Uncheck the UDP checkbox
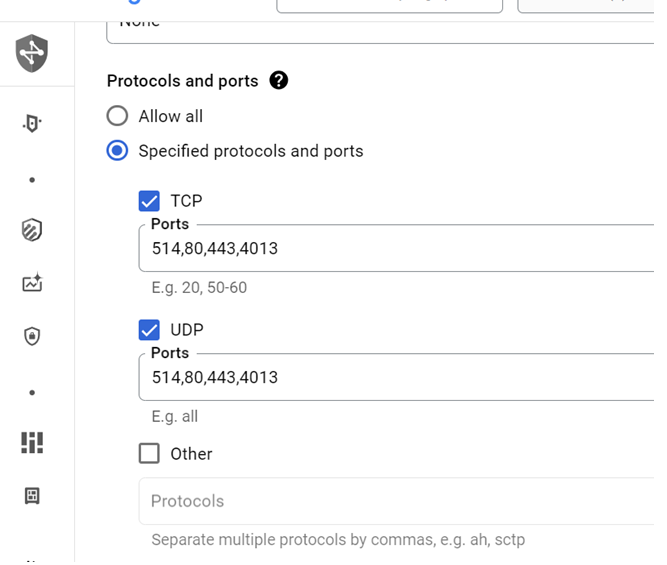 149,330
